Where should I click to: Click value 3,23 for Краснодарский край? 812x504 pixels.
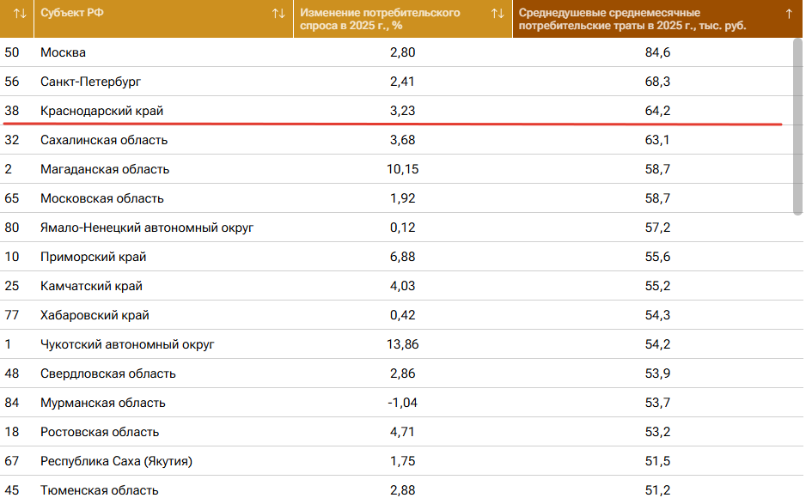pyautogui.click(x=403, y=111)
